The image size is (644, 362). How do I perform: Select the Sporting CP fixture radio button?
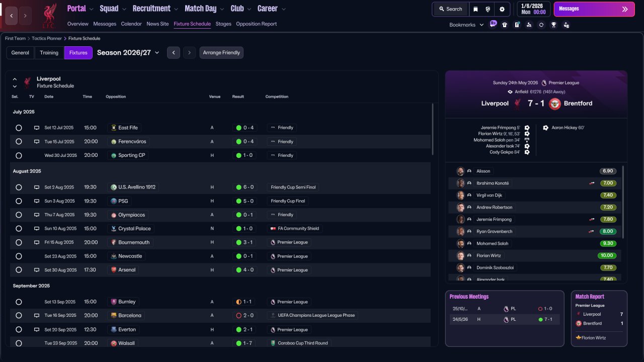pos(19,155)
